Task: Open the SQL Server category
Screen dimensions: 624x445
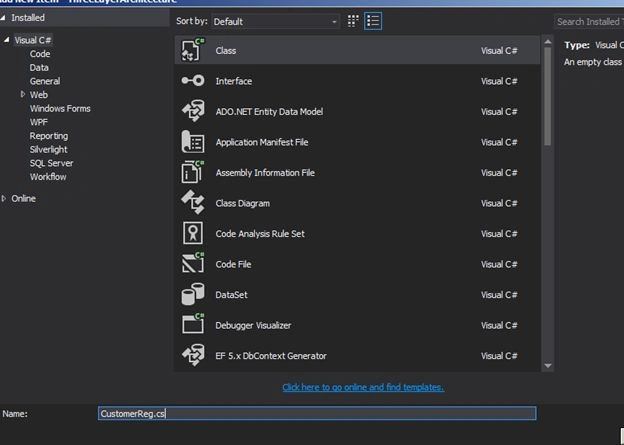Action: click(x=51, y=163)
